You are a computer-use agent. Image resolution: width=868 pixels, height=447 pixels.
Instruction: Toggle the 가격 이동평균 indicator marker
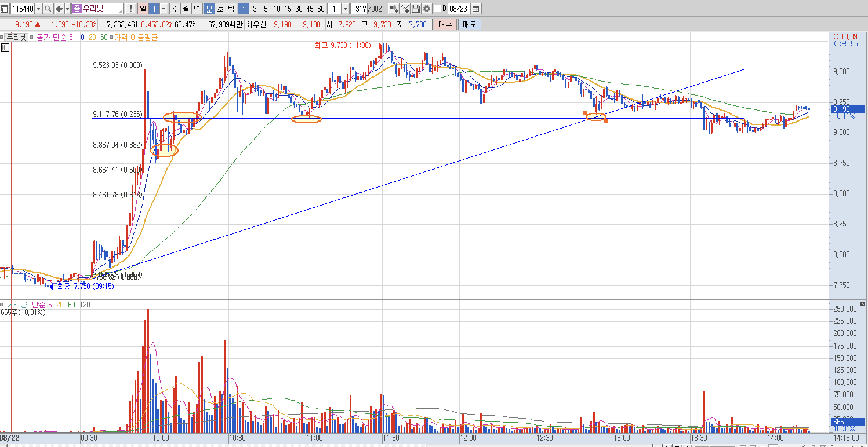112,37
